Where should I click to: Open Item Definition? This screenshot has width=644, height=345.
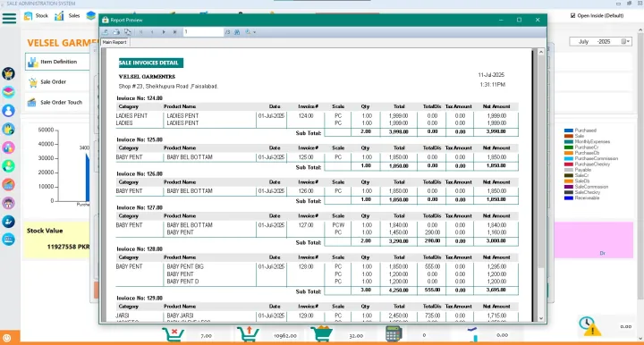57,62
